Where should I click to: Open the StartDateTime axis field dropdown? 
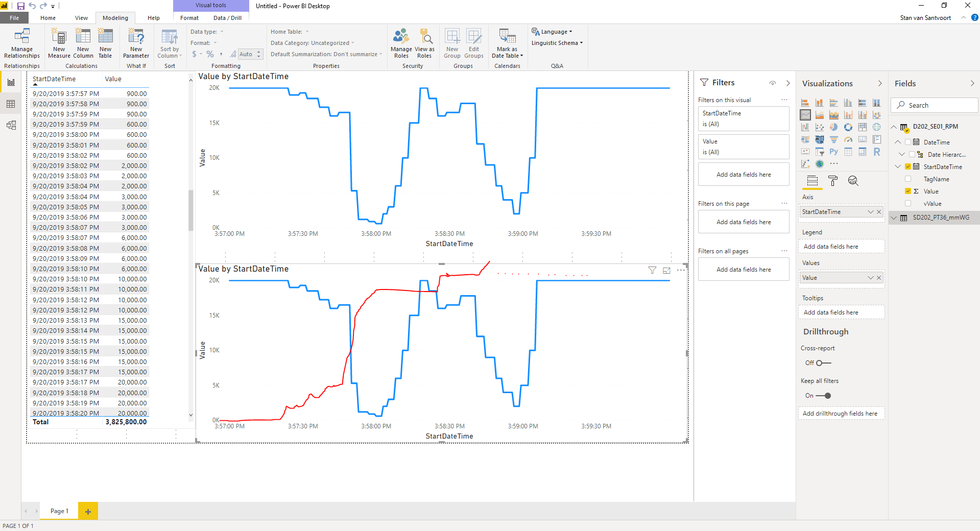pyautogui.click(x=871, y=212)
